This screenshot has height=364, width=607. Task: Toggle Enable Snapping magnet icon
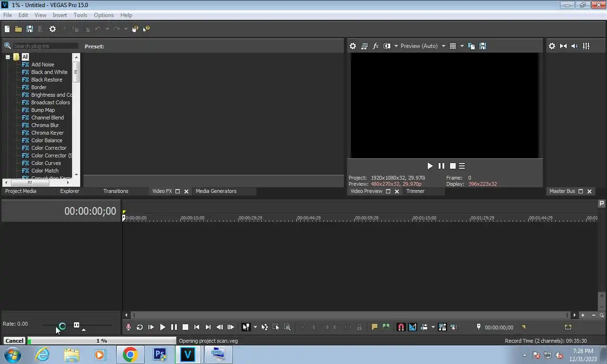point(401,327)
